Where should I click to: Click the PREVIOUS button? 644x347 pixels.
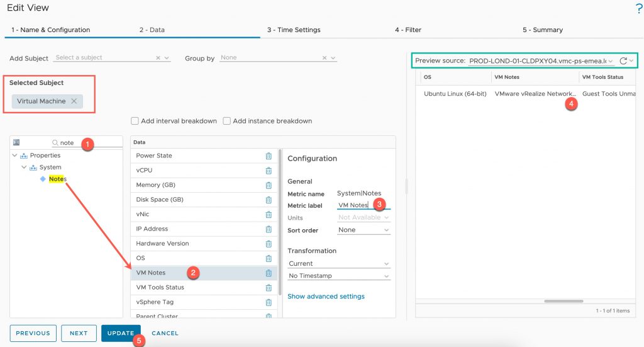click(x=33, y=333)
